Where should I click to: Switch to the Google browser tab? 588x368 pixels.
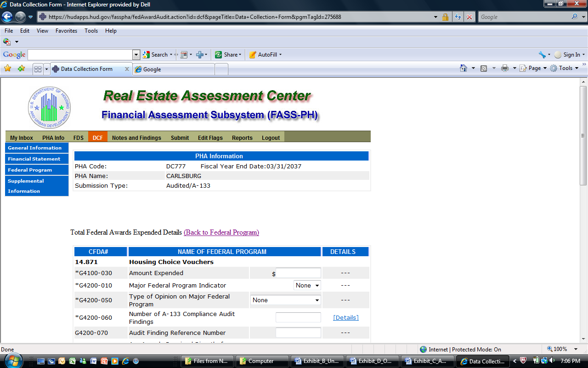pos(174,69)
